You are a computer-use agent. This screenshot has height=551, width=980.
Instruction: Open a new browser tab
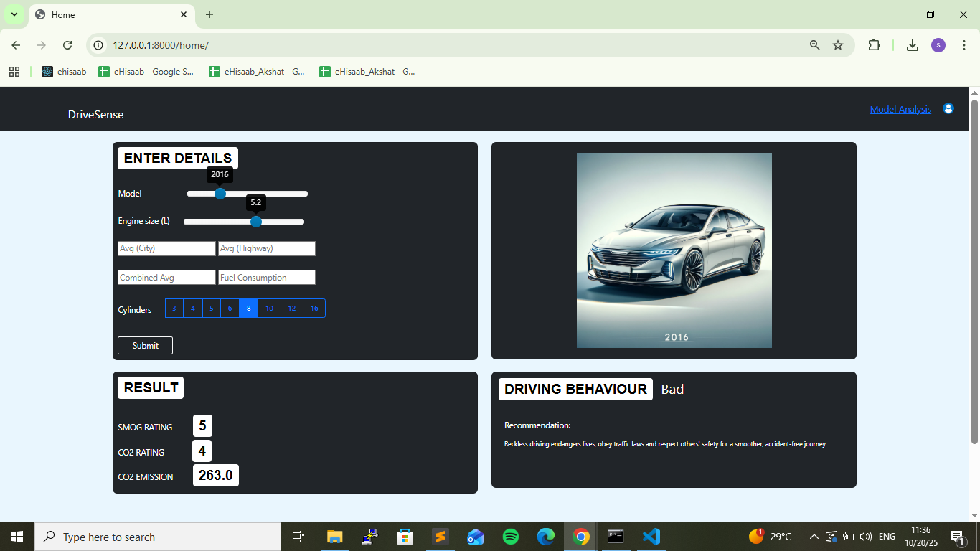[x=209, y=14]
